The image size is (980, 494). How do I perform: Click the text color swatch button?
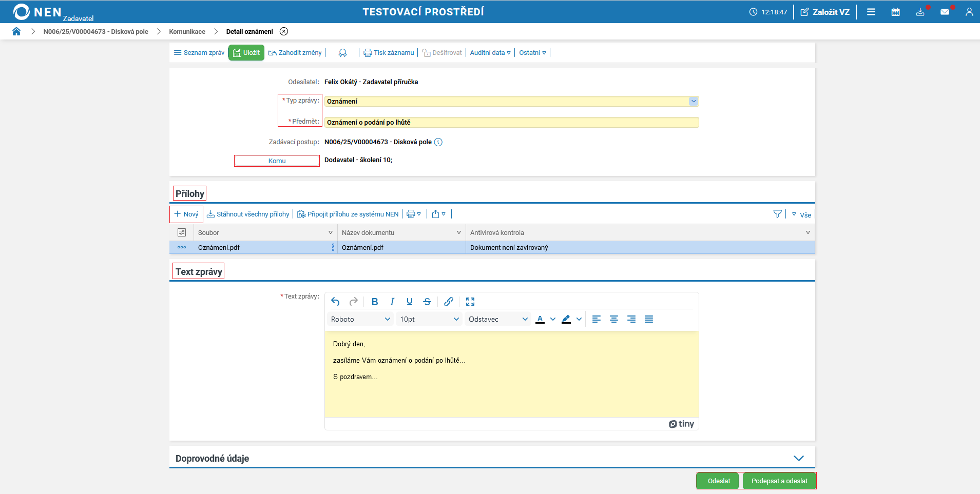540,319
